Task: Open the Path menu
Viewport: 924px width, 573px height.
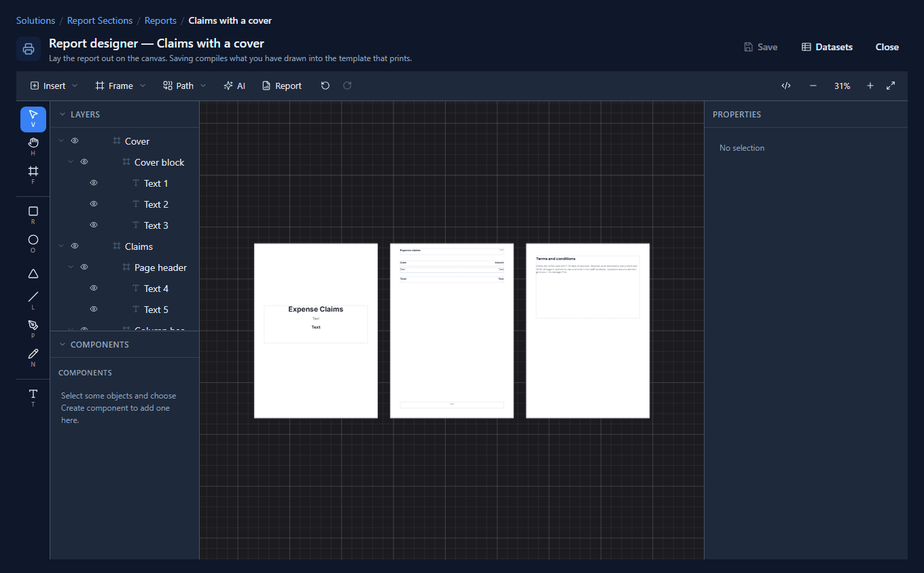Action: click(185, 86)
